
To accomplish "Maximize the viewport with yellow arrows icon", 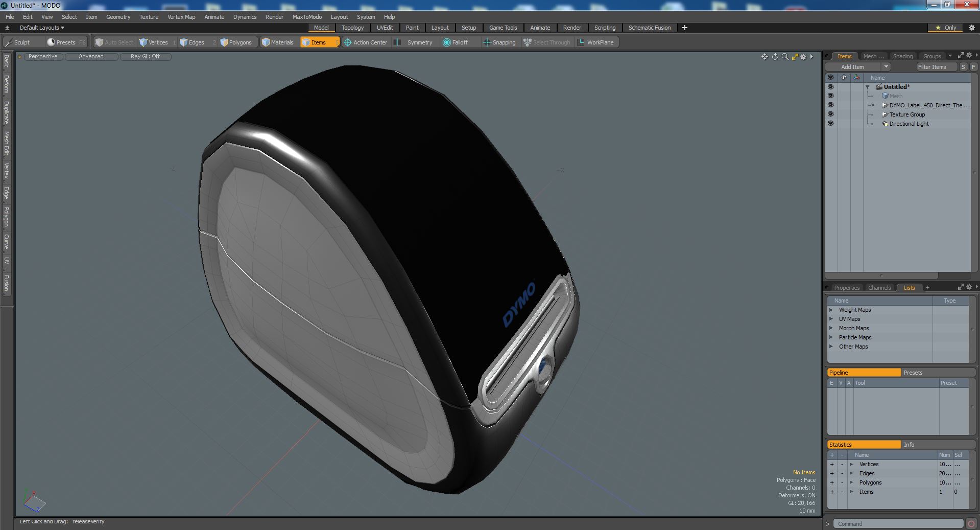I will pyautogui.click(x=795, y=57).
